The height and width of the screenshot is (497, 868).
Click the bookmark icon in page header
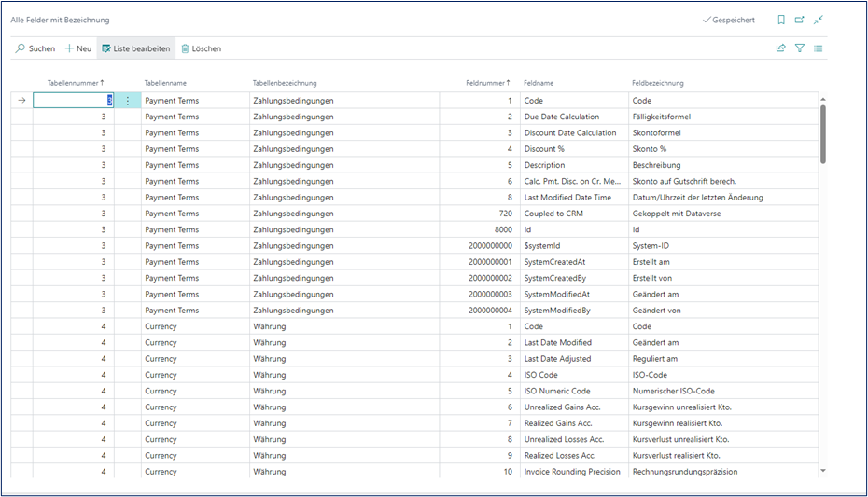(781, 20)
